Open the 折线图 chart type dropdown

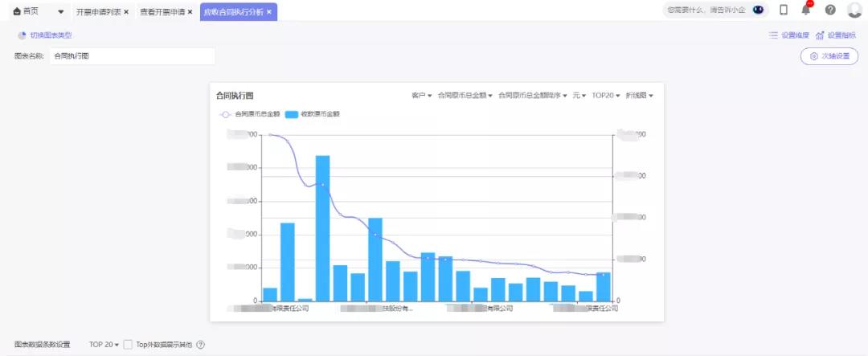[639, 96]
